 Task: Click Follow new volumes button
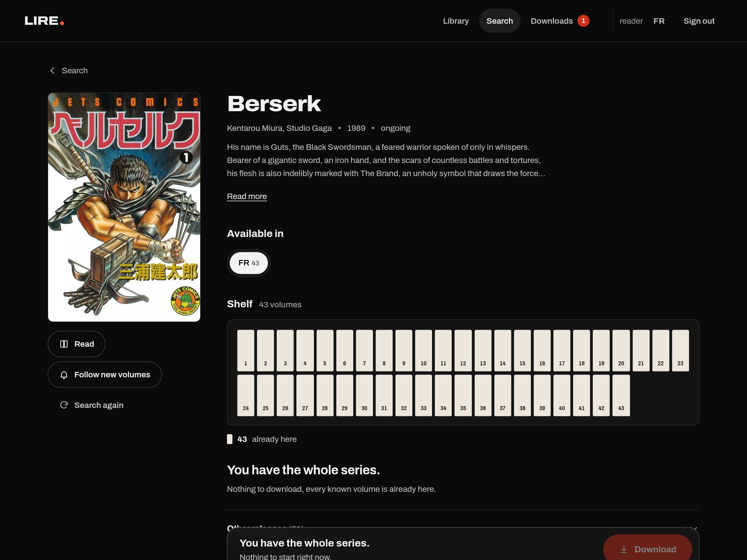click(x=105, y=374)
